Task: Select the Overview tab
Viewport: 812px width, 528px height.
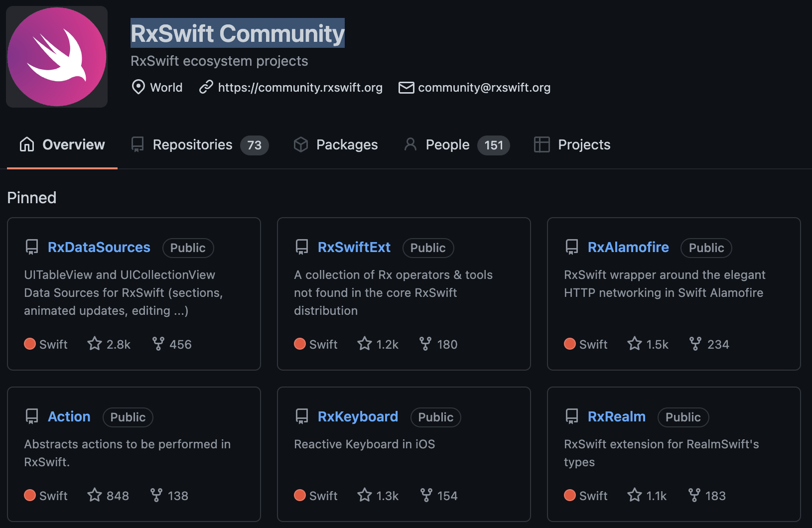Action: (x=62, y=144)
